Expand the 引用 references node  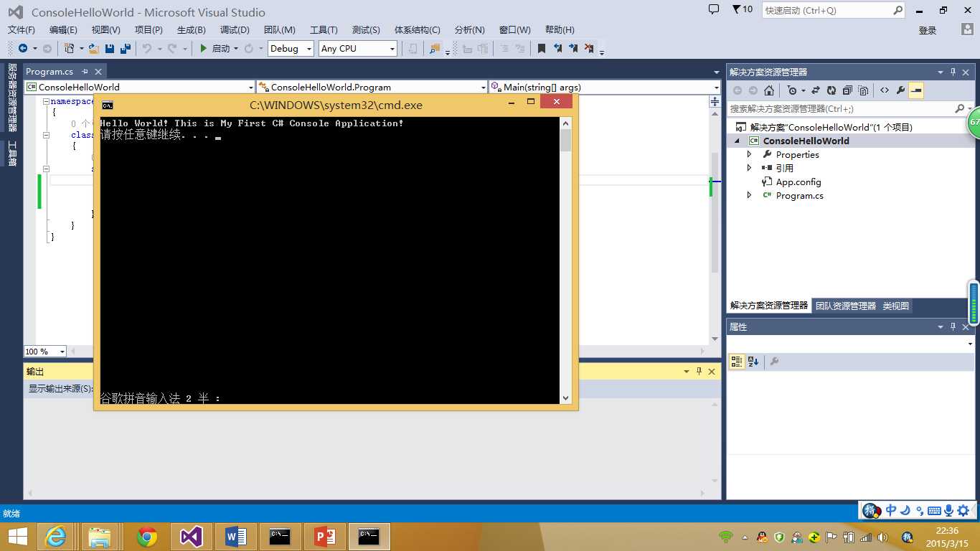coord(749,168)
